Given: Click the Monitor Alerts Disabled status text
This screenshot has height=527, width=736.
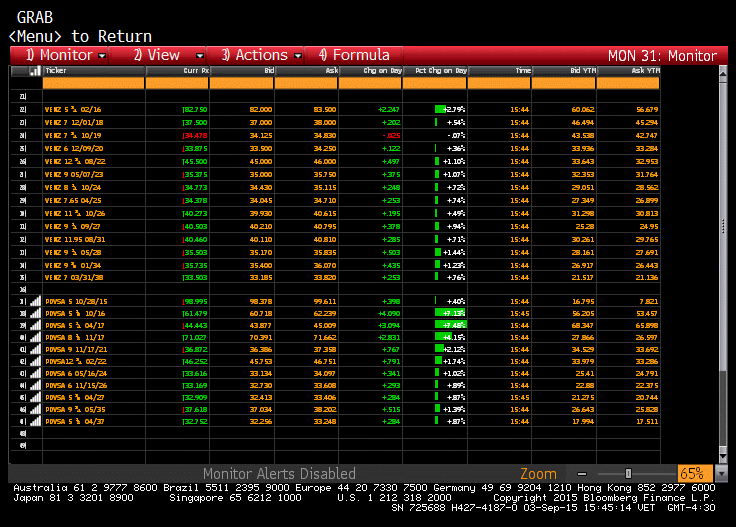Looking at the screenshot, I should (279, 474).
